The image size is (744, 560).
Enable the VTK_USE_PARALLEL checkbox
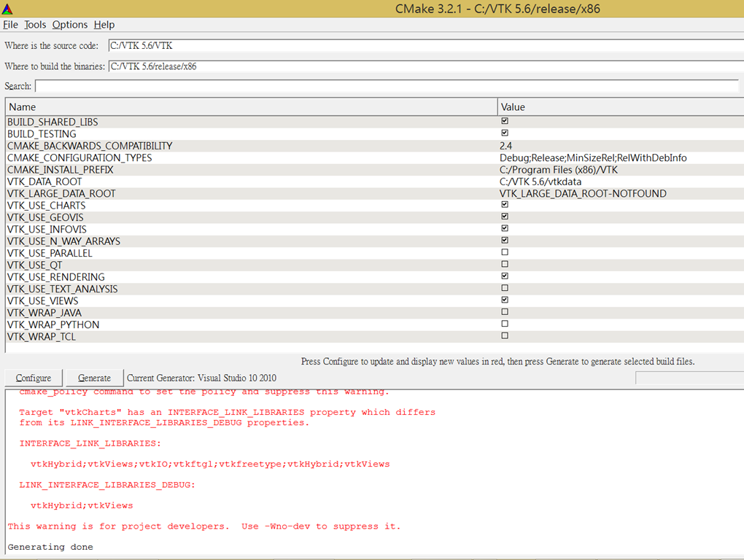(x=505, y=252)
